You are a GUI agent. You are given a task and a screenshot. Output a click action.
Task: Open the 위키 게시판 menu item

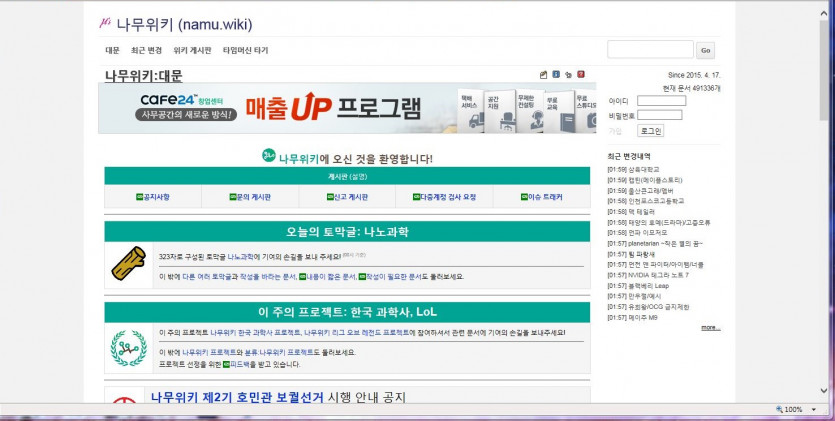192,50
